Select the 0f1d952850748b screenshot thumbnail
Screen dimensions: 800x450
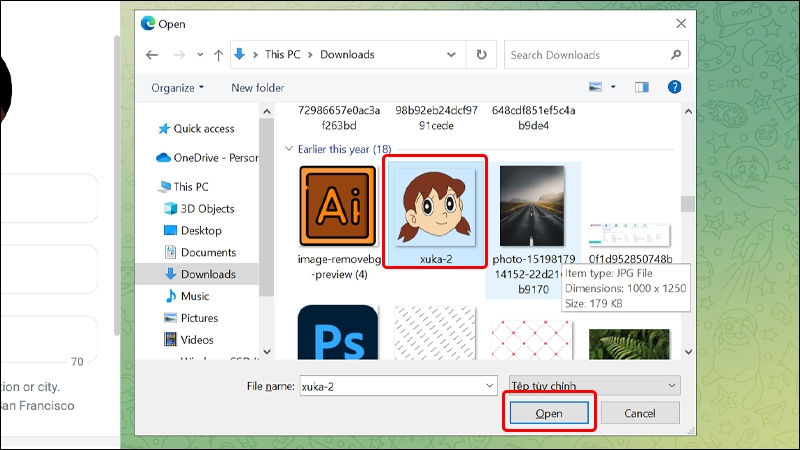point(630,235)
